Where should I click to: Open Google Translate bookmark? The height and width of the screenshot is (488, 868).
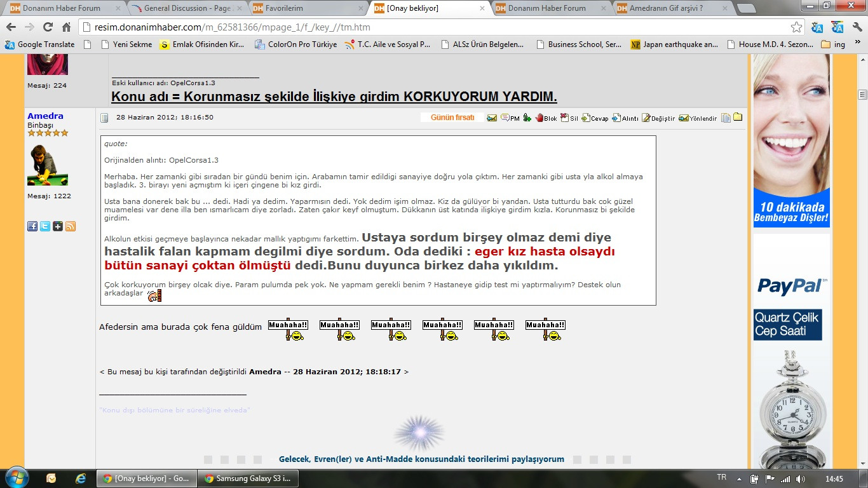pos(39,44)
